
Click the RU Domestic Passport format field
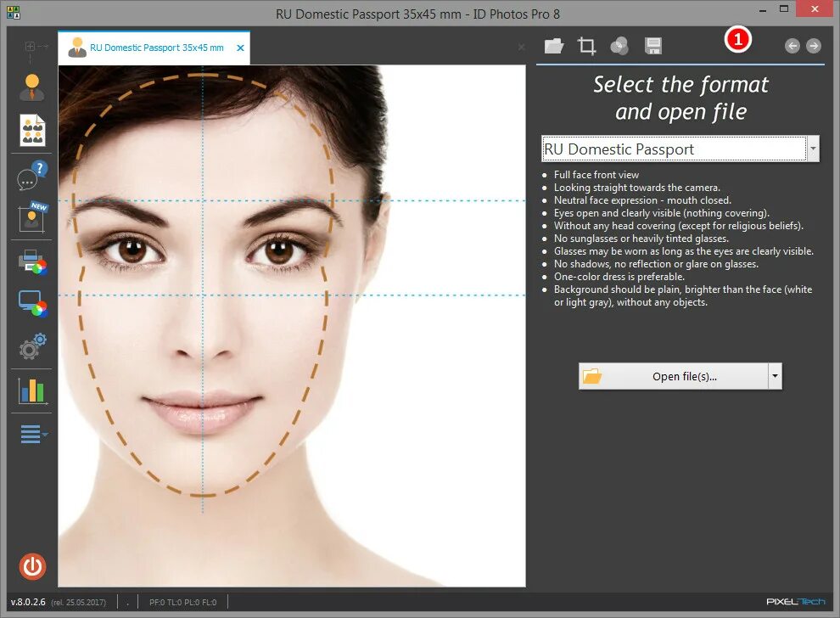click(674, 149)
